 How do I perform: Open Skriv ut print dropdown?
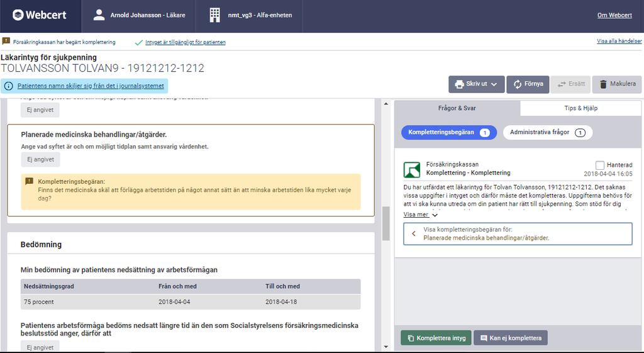coord(477,84)
